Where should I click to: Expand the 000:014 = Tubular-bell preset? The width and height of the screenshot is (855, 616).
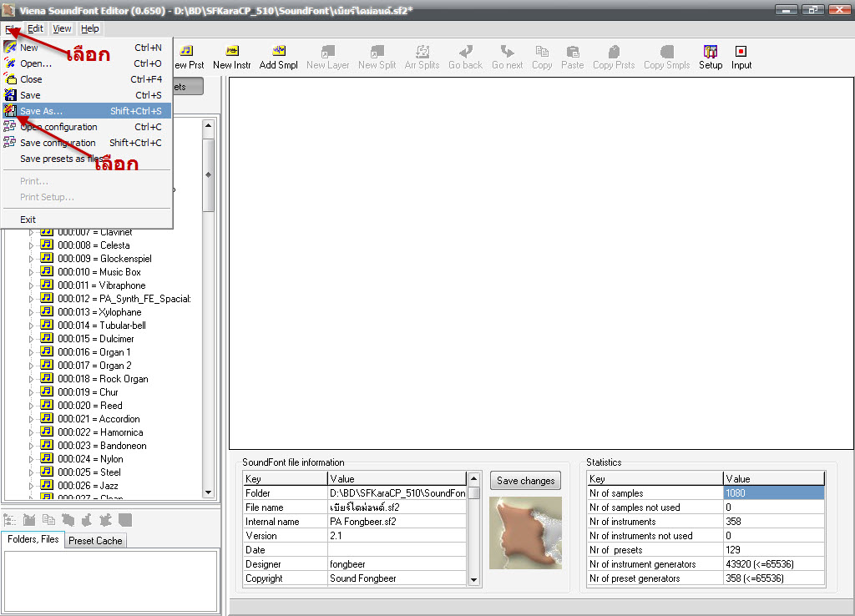point(31,326)
